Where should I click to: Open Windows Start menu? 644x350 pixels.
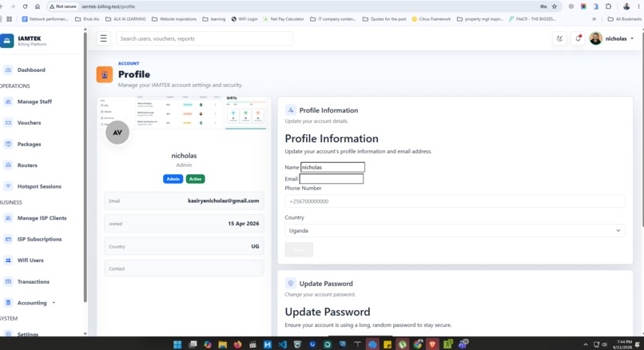coord(177,344)
